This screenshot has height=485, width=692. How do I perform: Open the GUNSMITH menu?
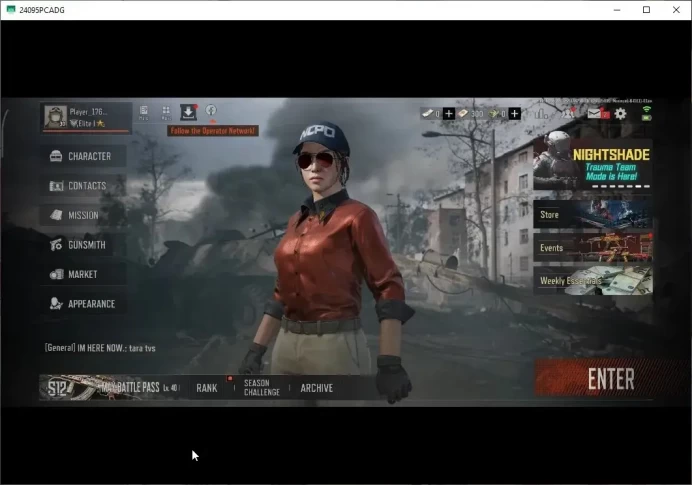(x=83, y=245)
